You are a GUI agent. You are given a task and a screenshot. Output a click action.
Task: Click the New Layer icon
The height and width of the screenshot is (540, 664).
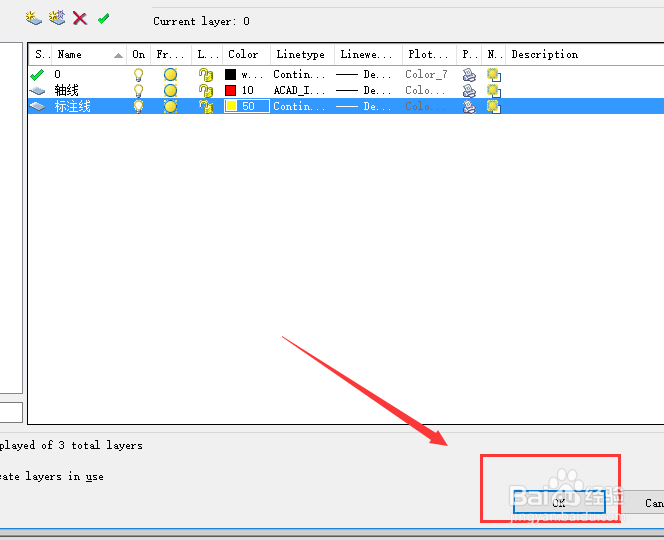(33, 18)
